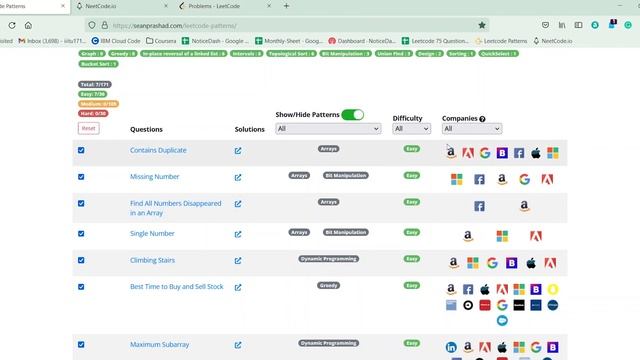Reload the page with refresh button

click(x=12, y=25)
